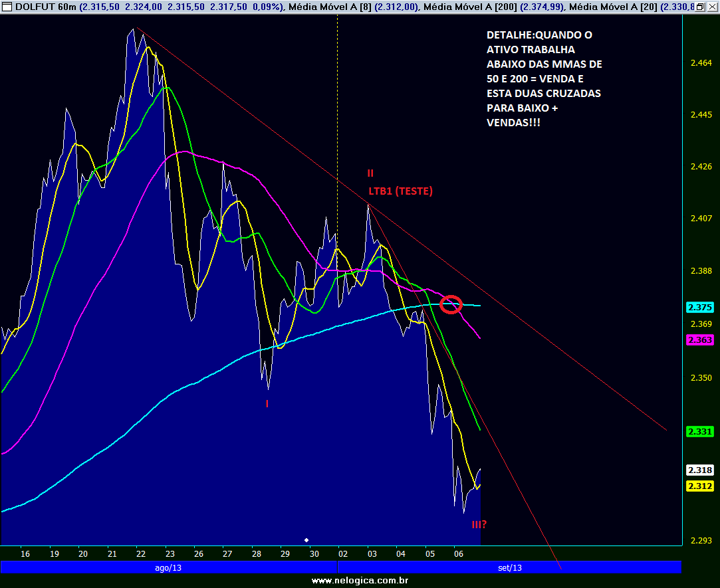Click the small white dot marker above date 30
Viewport: 720px width, 588px height.
(x=306, y=539)
